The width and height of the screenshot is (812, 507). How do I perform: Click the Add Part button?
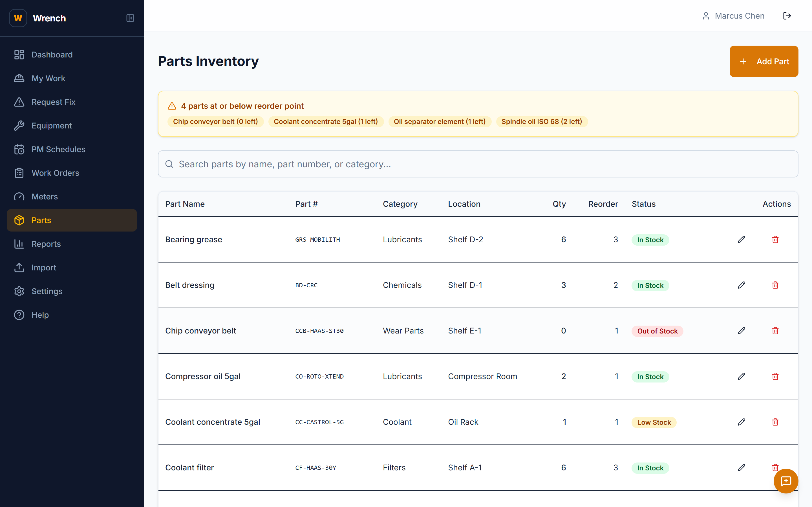pos(764,61)
